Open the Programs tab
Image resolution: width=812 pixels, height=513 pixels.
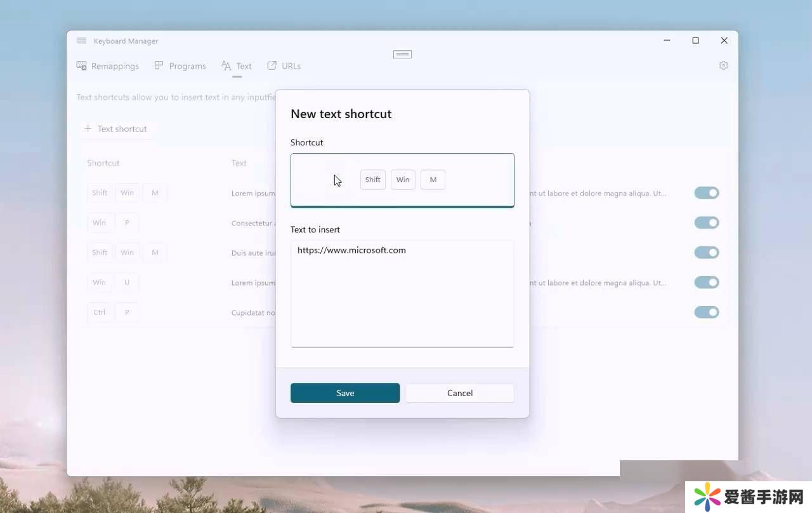(181, 66)
